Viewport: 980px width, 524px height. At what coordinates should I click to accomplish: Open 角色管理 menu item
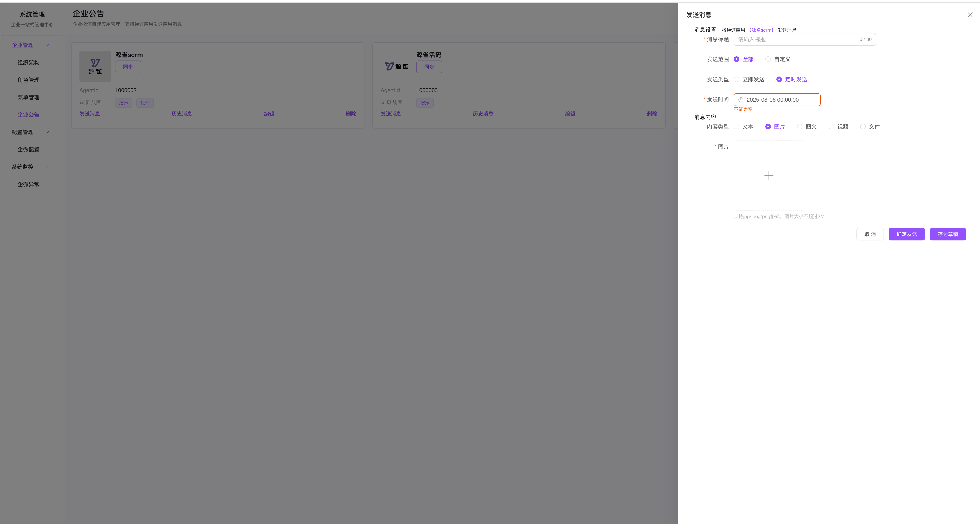click(28, 80)
